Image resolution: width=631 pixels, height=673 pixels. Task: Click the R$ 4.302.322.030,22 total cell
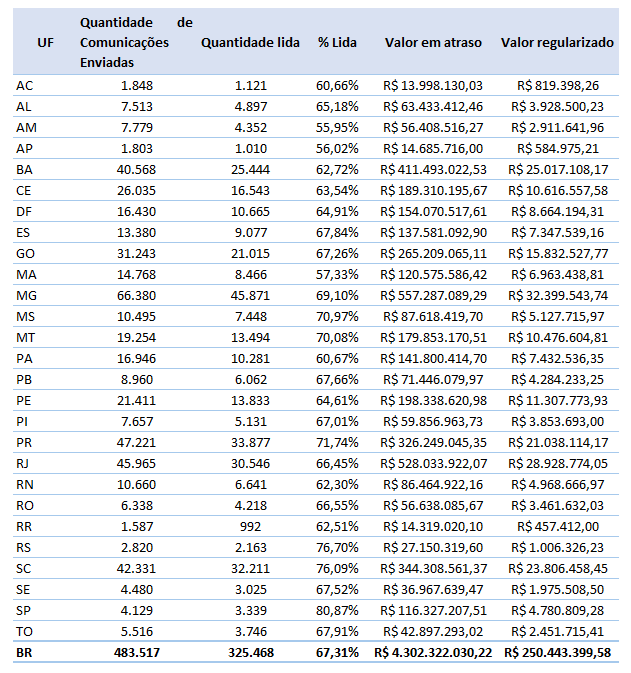[432, 652]
